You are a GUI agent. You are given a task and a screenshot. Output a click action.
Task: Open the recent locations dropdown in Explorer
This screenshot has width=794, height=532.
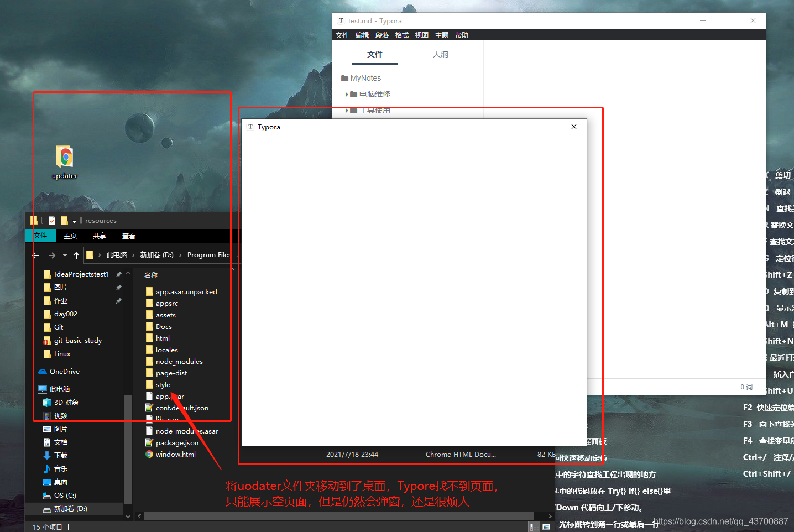(x=65, y=255)
